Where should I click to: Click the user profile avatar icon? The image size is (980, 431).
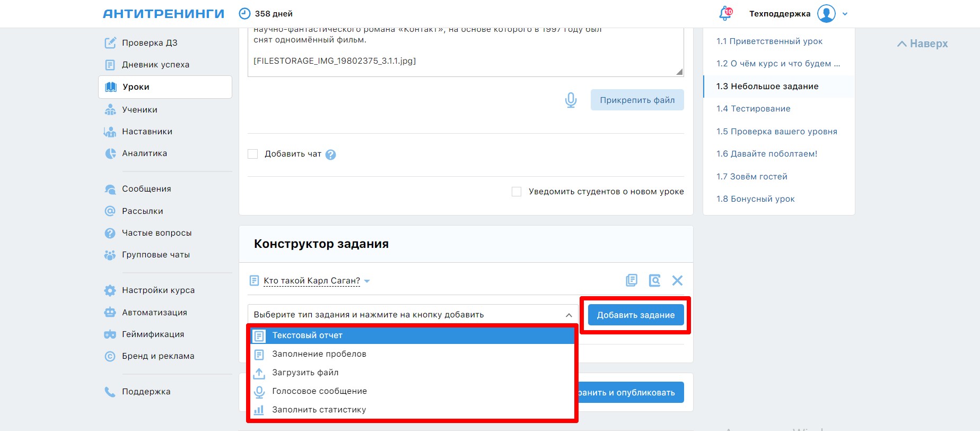tap(826, 14)
